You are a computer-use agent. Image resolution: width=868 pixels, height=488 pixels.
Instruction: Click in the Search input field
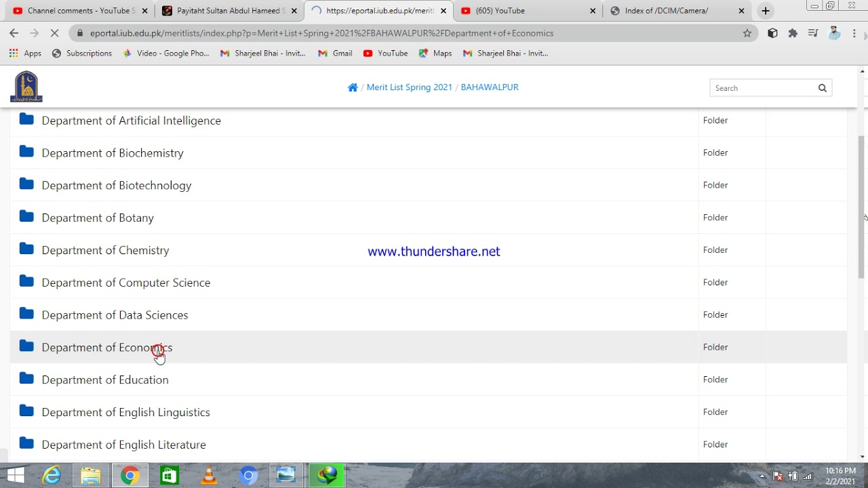tap(762, 87)
